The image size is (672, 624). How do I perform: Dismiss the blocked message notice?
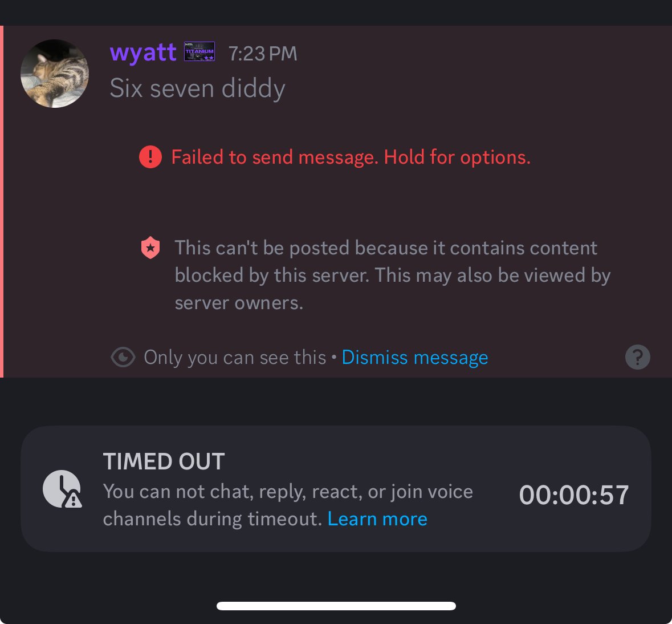point(414,357)
